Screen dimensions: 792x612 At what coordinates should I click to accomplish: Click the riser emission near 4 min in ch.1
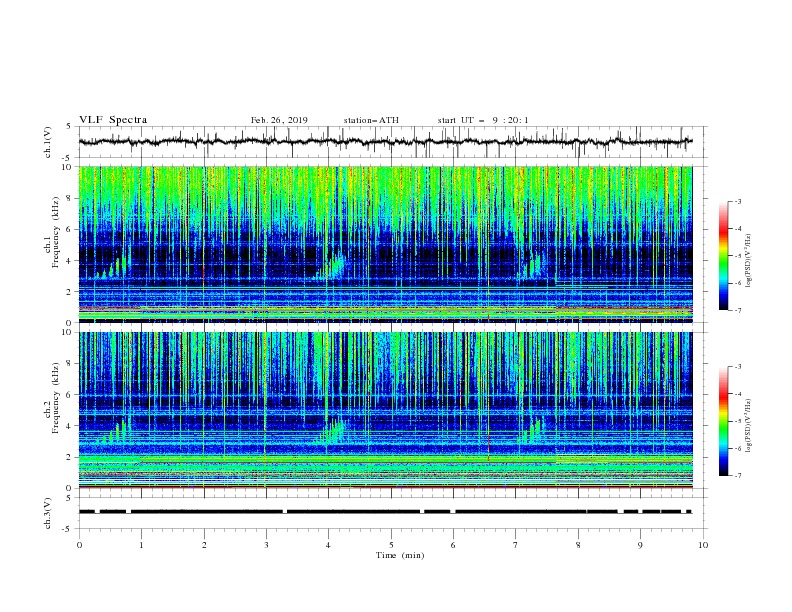(331, 266)
